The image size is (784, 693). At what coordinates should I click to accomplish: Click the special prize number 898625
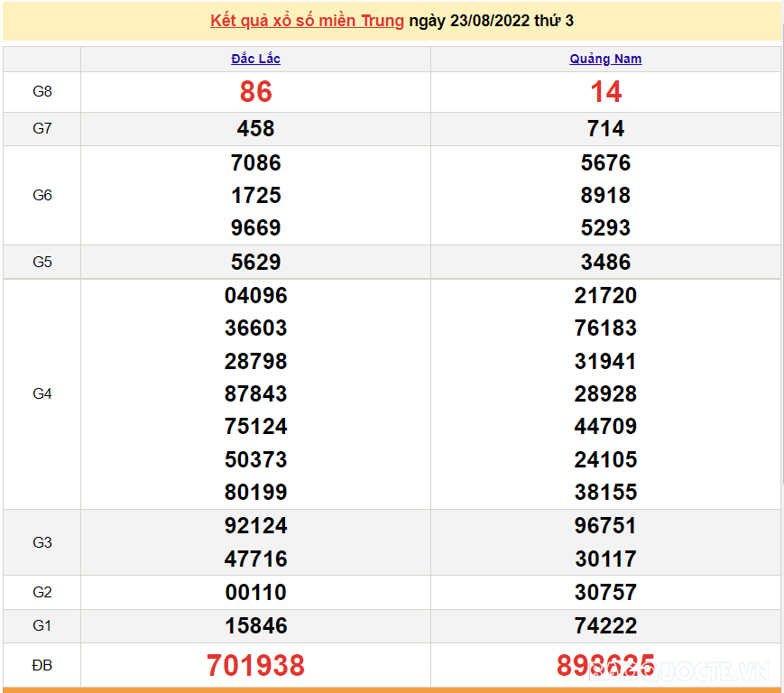click(605, 666)
